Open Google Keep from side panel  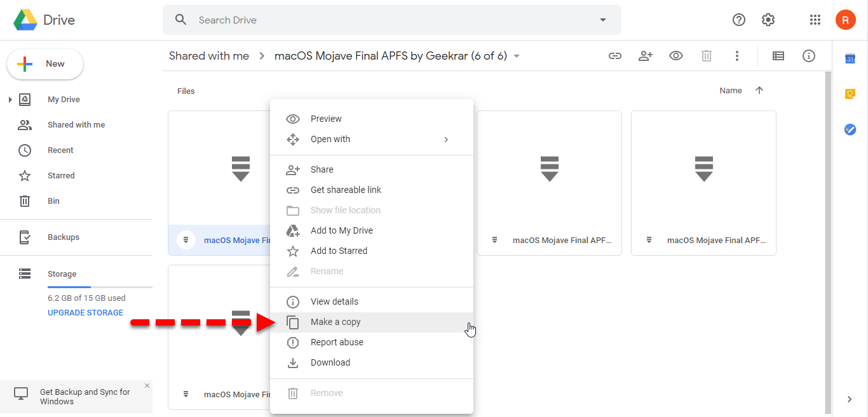click(x=850, y=94)
